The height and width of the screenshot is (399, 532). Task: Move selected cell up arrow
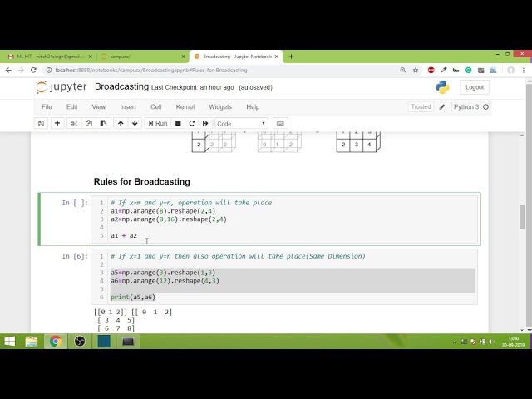121,123
